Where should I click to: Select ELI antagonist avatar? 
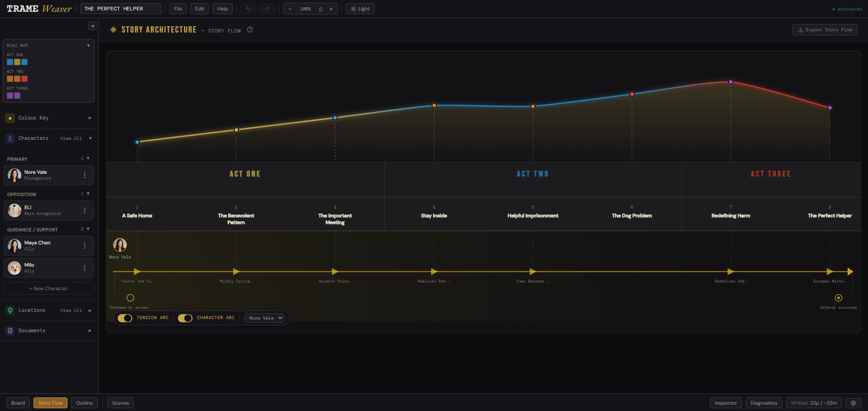(14, 210)
